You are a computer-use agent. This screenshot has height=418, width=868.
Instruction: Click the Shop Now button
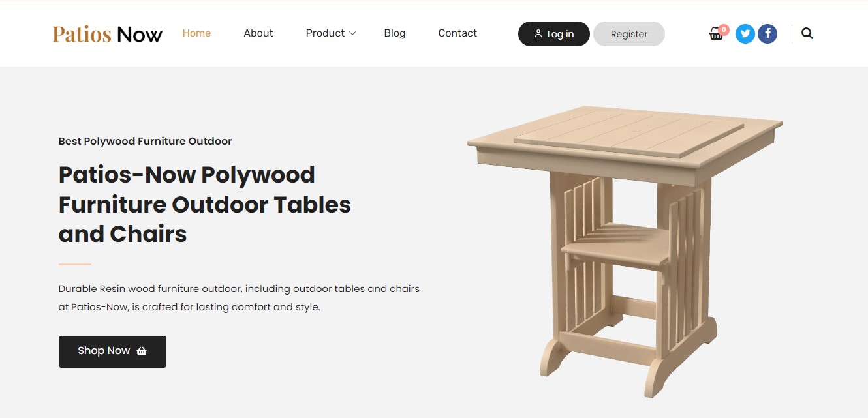click(112, 351)
